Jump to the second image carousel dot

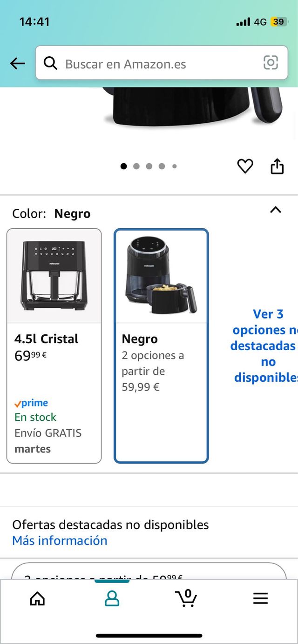[x=136, y=166]
